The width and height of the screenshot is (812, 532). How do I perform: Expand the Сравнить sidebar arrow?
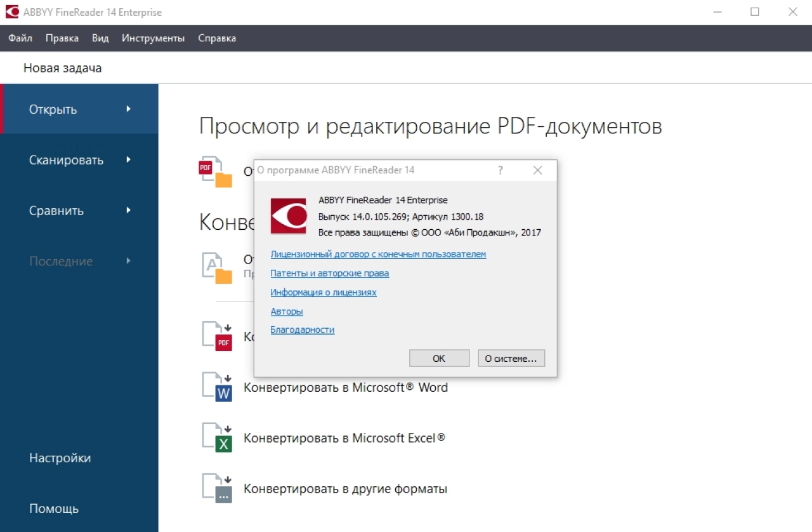coord(128,210)
